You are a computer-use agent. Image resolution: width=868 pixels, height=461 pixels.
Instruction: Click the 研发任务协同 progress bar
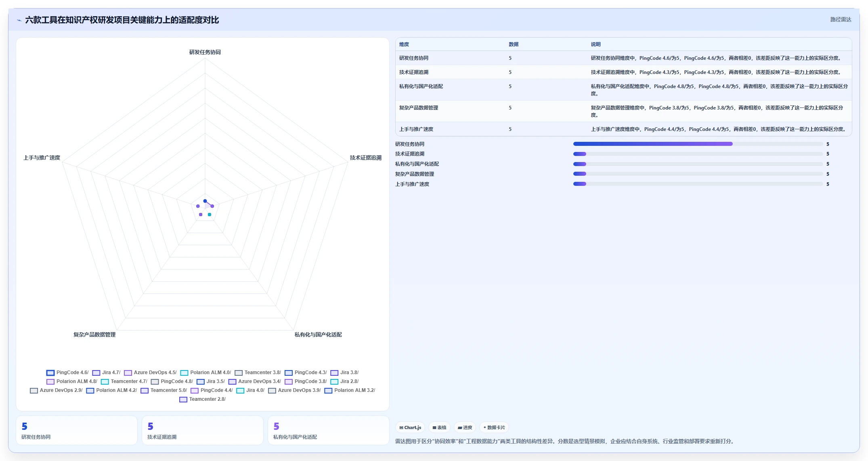(x=698, y=144)
